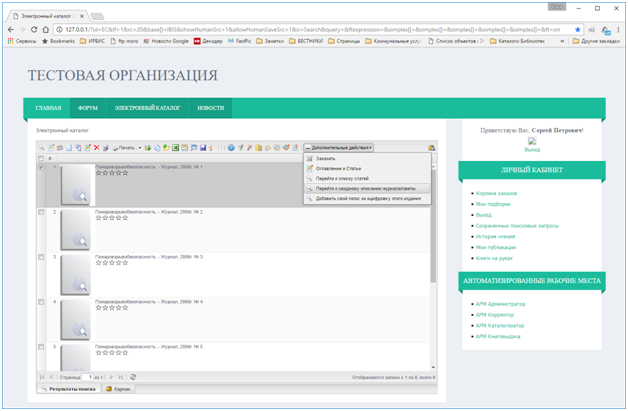Check the select-all checkbox in list header
Image resolution: width=628 pixels, height=411 pixels.
(x=41, y=158)
